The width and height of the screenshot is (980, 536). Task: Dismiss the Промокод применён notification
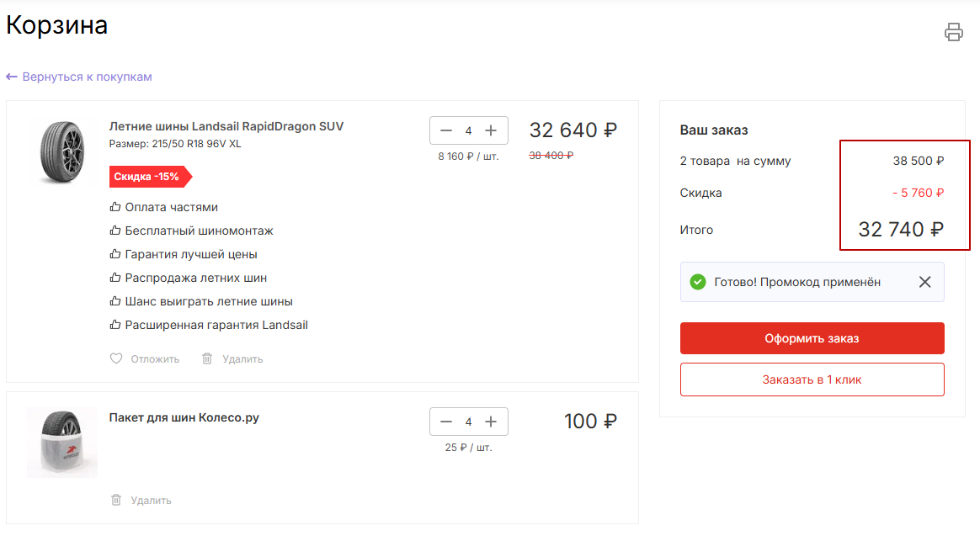point(924,282)
